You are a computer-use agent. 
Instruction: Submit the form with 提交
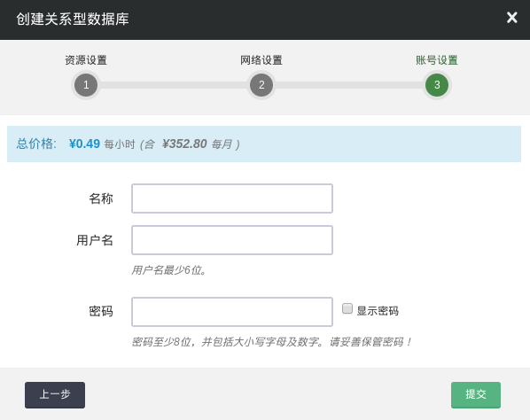point(476,395)
